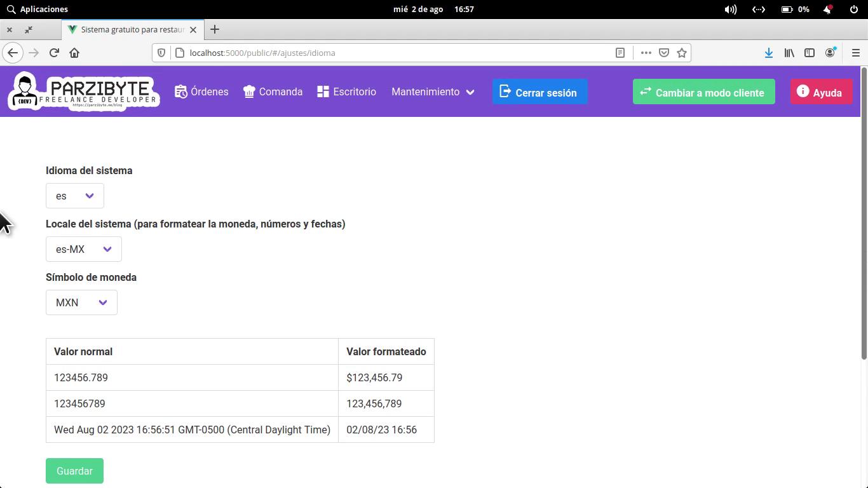Image resolution: width=868 pixels, height=488 pixels.
Task: Toggle the Firefox sidebar view
Action: click(x=810, y=53)
